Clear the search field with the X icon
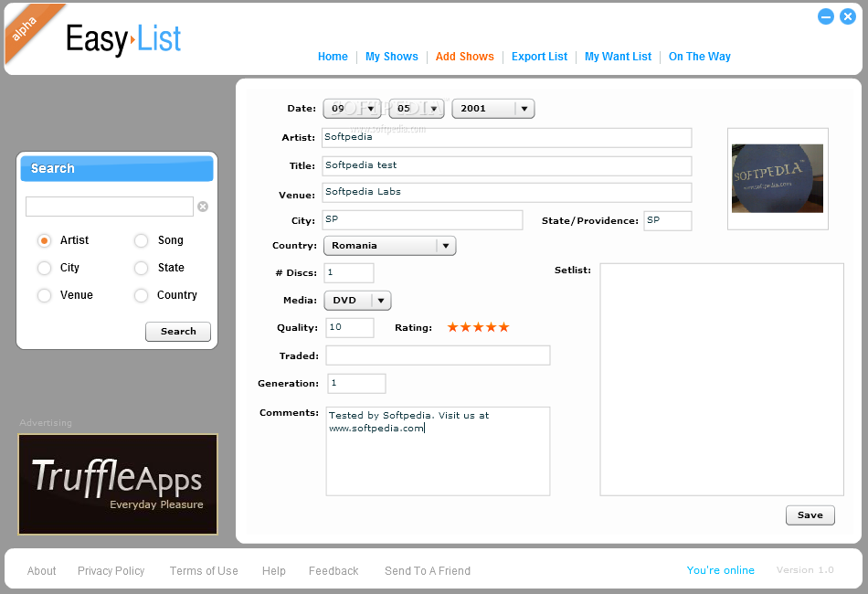 203,207
